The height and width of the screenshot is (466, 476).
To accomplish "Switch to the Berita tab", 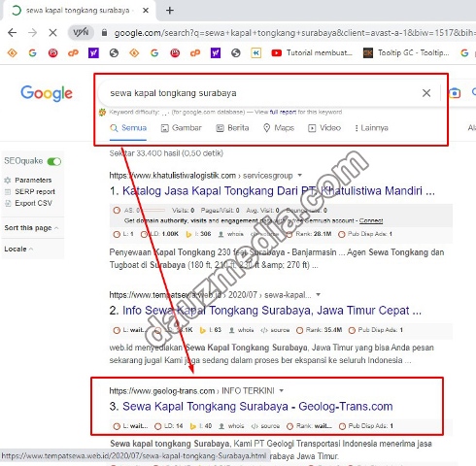I will [x=232, y=128].
